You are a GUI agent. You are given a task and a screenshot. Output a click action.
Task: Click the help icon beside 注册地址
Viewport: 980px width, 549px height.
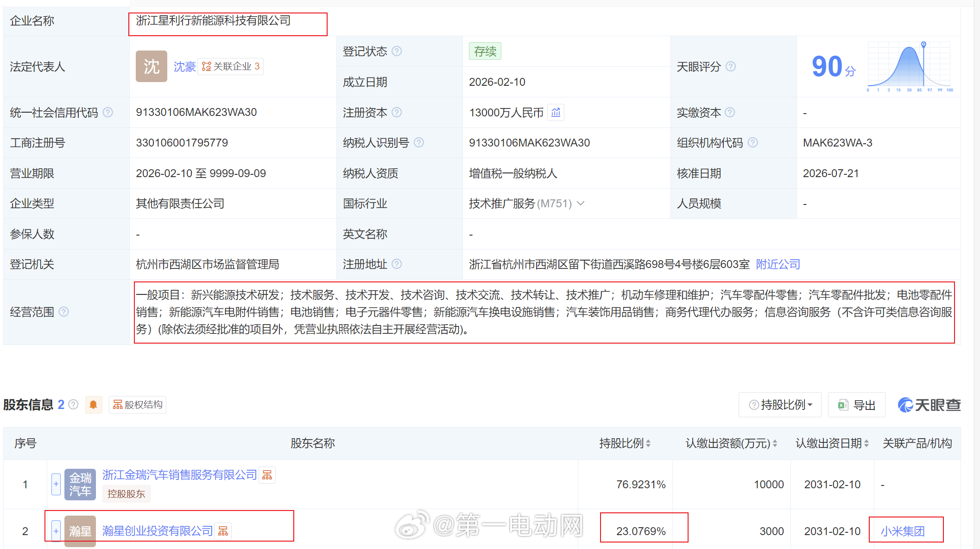(x=397, y=264)
